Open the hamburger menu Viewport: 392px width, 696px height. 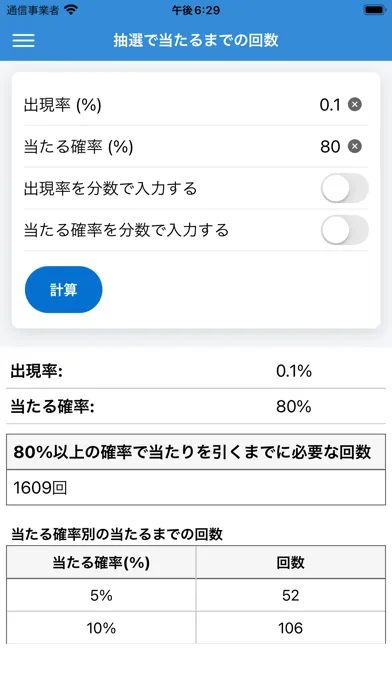(x=24, y=40)
